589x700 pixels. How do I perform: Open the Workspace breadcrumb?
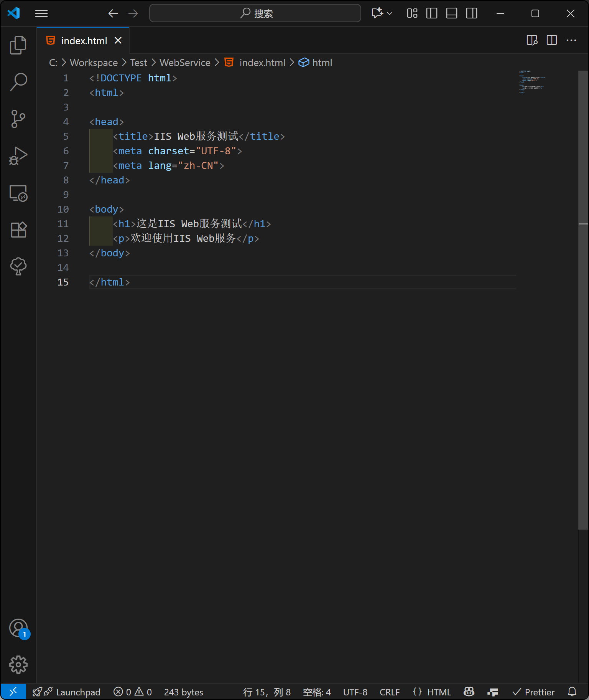pos(94,63)
